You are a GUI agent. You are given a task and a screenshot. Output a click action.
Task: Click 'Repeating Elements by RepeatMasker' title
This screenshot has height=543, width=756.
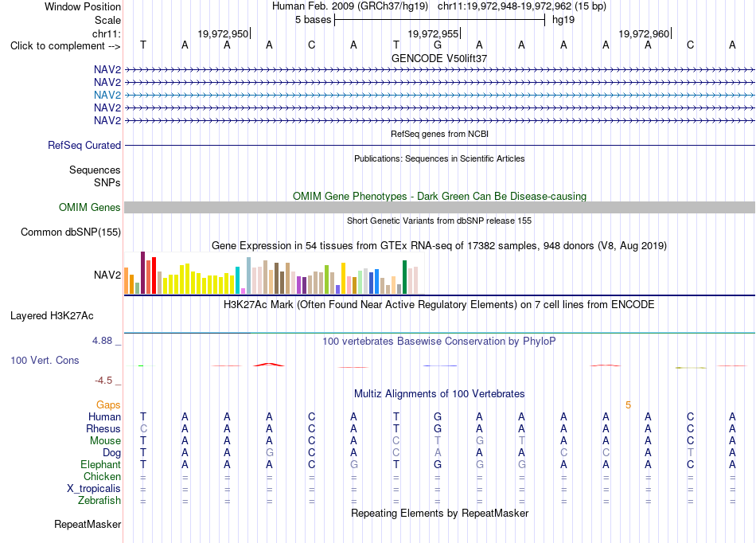point(439,513)
